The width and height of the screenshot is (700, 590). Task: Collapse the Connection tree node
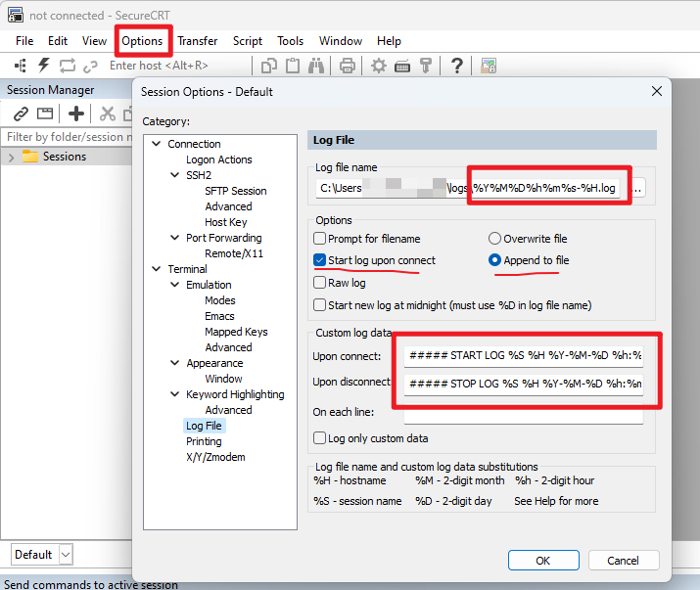[x=157, y=144]
